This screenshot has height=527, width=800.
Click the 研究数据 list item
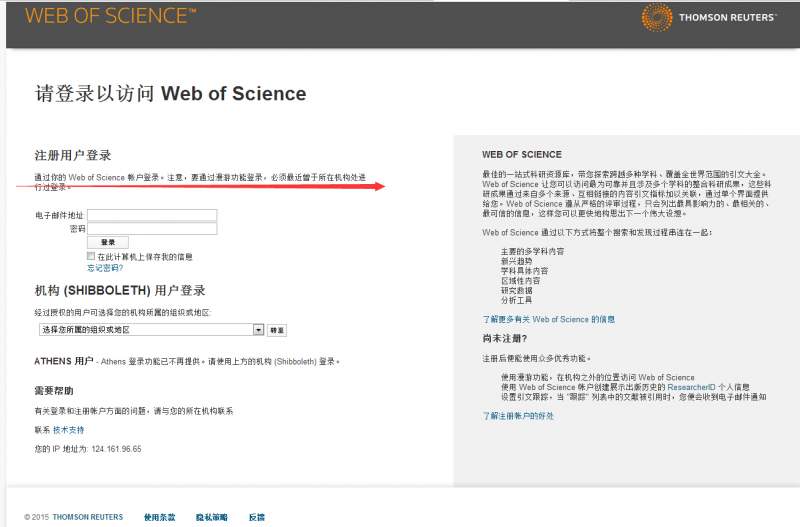[516, 290]
